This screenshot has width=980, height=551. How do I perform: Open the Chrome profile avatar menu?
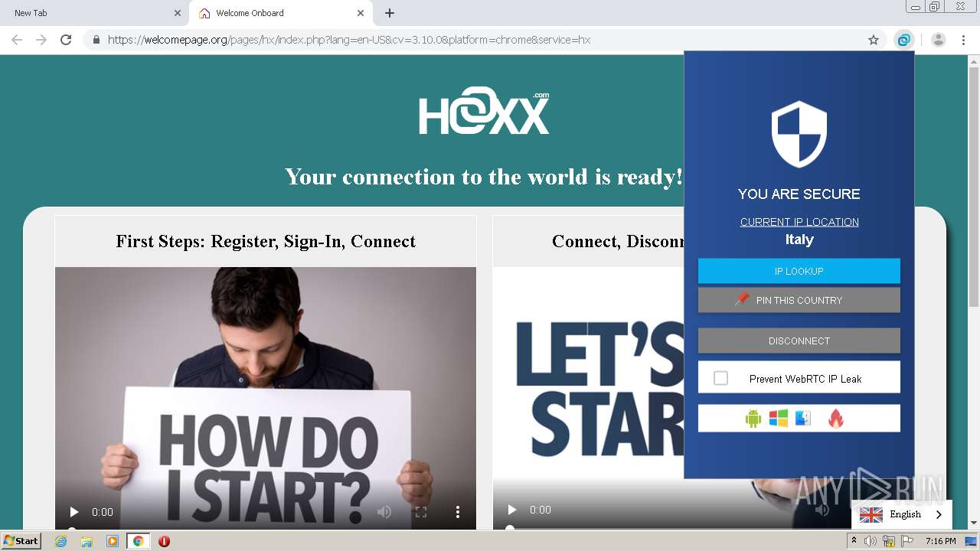(939, 40)
